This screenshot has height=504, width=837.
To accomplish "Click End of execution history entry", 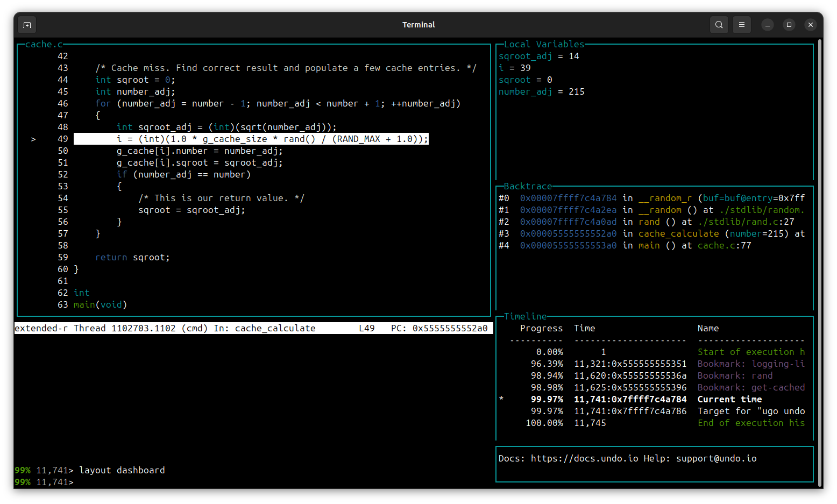I will (x=750, y=423).
